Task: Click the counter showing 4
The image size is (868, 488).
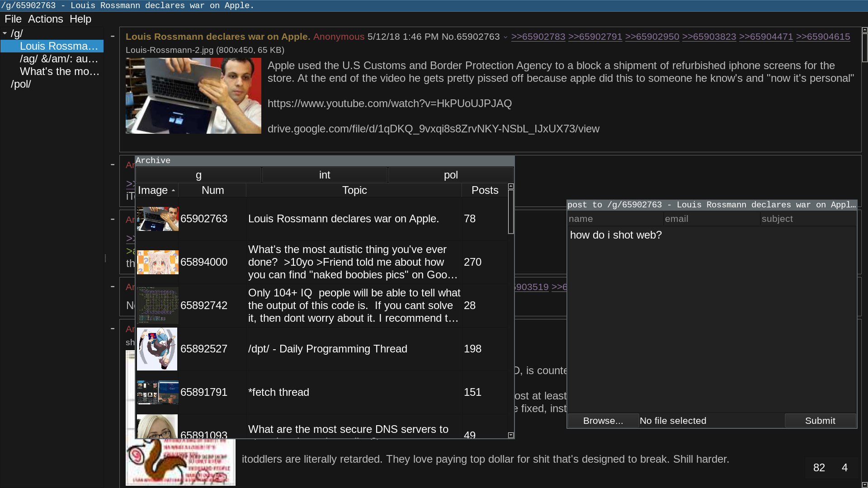Action: click(x=844, y=468)
